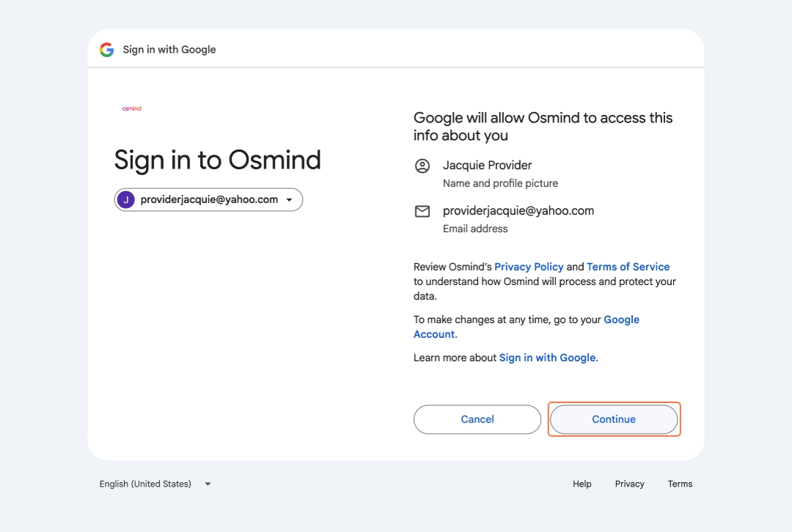Screen dimensions: 792x532
Task: Open the Help footer link
Action: (582, 484)
